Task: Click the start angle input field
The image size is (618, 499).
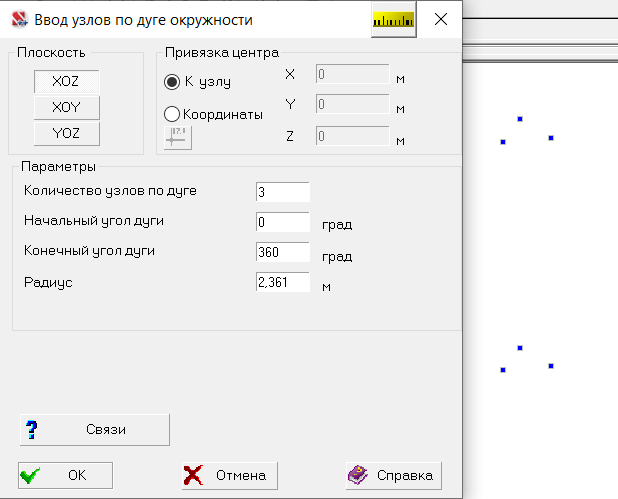Action: [283, 222]
